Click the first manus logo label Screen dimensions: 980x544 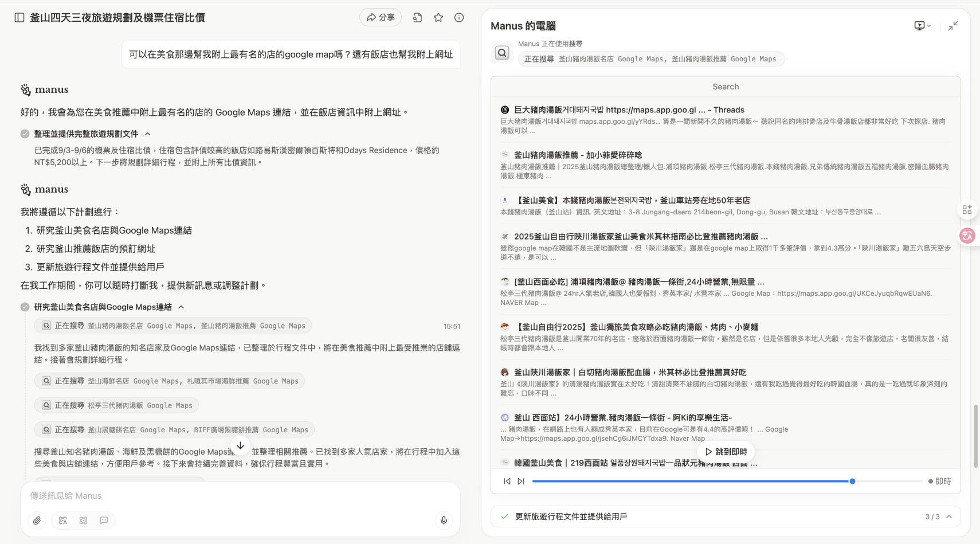pyautogui.click(x=45, y=89)
